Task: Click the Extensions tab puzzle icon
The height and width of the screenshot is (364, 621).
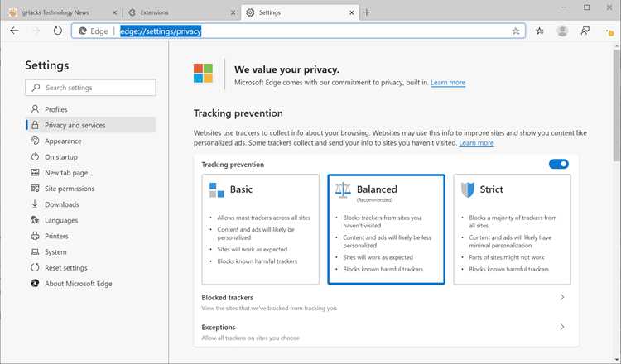Action: pos(132,12)
